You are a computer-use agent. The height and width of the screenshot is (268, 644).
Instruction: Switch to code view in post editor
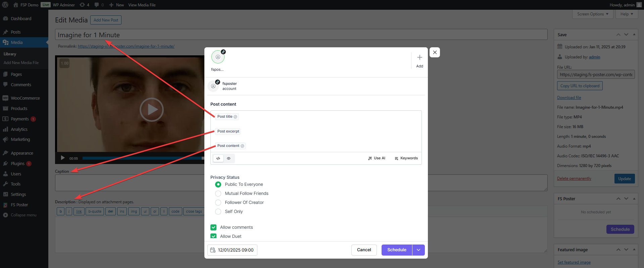click(x=218, y=158)
